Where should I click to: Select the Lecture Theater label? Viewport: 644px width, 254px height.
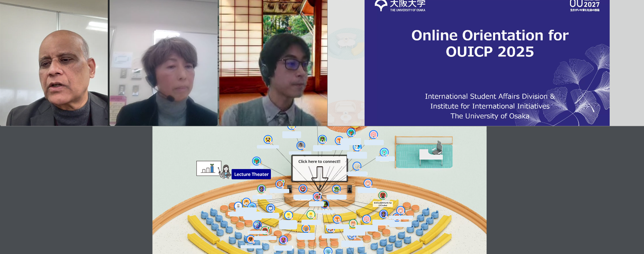coord(251,174)
